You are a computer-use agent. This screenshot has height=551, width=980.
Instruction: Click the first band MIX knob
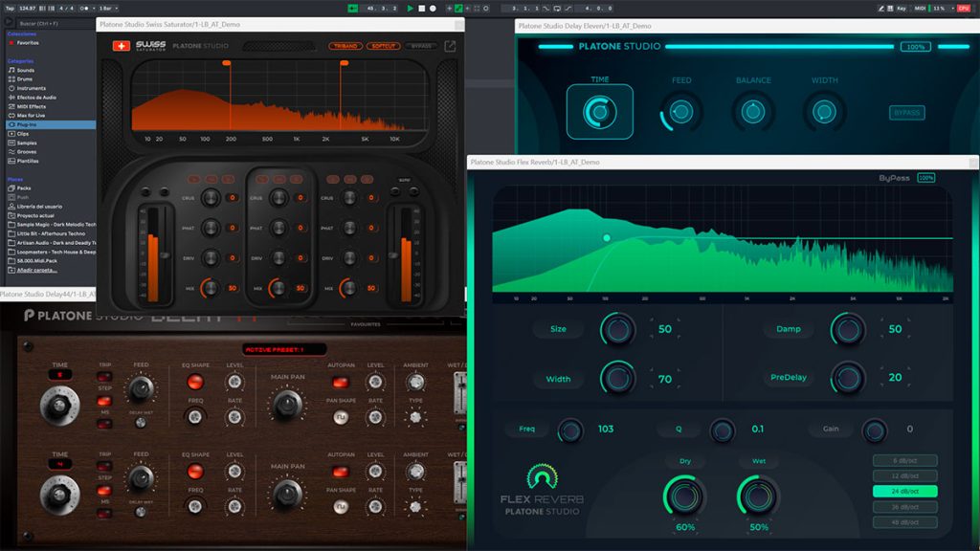tap(210, 288)
